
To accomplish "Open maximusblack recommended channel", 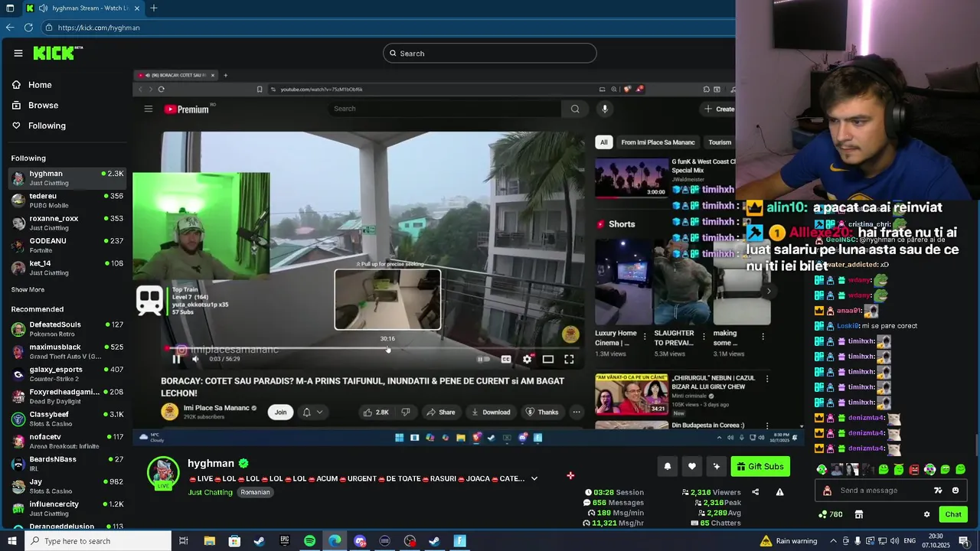I will pos(67,351).
